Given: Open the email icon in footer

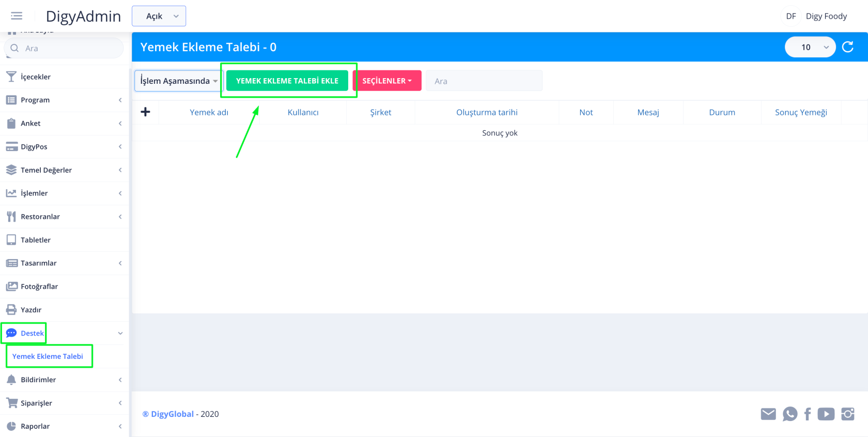Looking at the screenshot, I should [x=768, y=414].
